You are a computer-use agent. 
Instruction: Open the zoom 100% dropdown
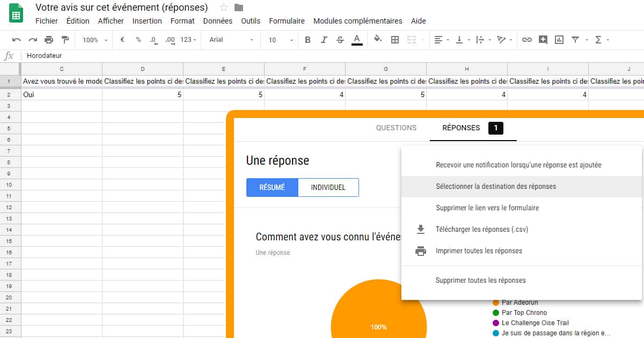coord(95,40)
